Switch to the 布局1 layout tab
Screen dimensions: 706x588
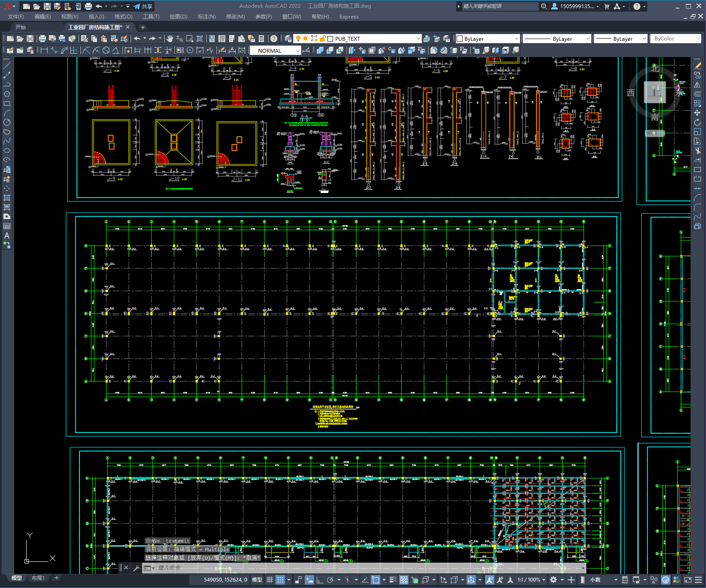pyautogui.click(x=38, y=578)
